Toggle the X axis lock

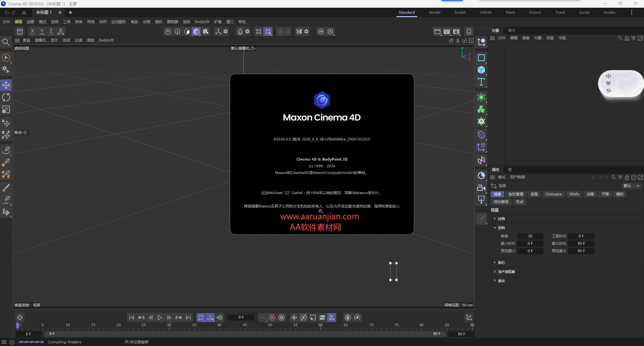32,31
